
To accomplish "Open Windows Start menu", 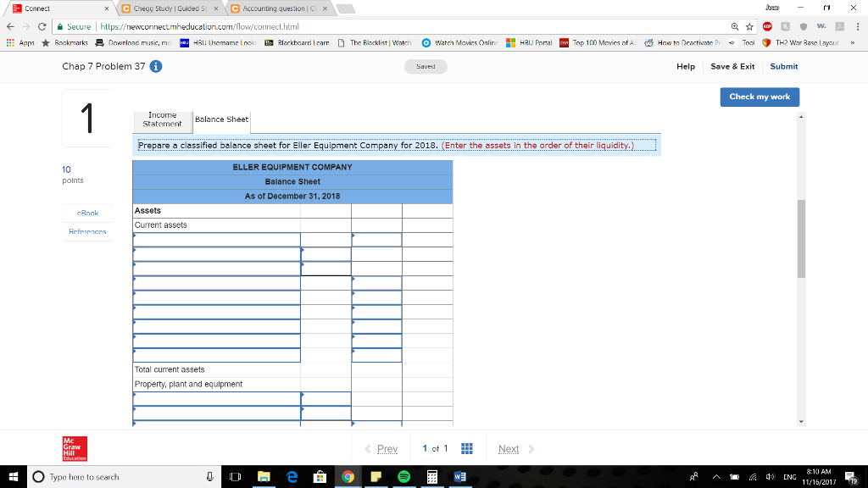I will tap(14, 477).
